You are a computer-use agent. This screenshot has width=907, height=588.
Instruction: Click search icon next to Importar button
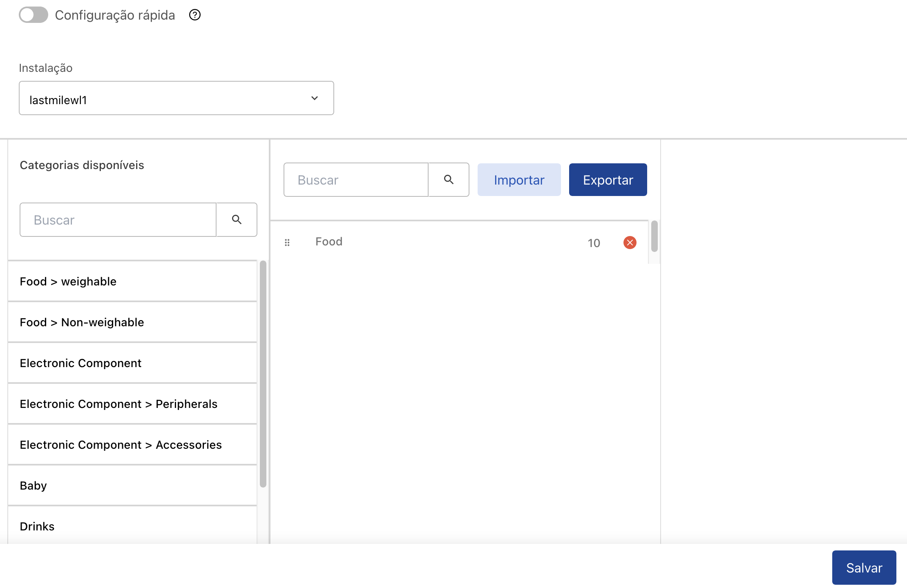click(x=449, y=180)
